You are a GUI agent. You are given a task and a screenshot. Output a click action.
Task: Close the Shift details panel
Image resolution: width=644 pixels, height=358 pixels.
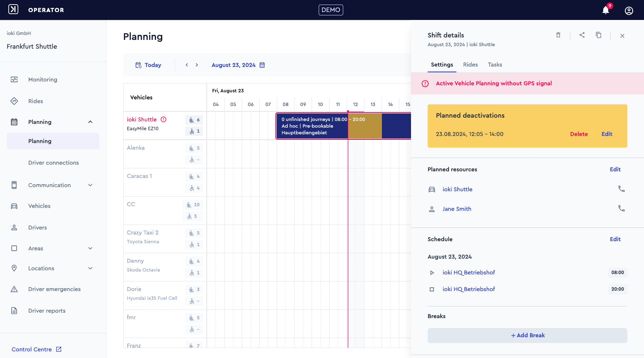[x=622, y=36]
